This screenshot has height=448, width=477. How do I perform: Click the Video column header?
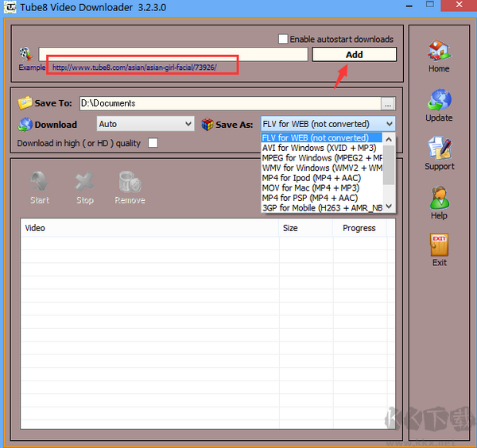149,228
